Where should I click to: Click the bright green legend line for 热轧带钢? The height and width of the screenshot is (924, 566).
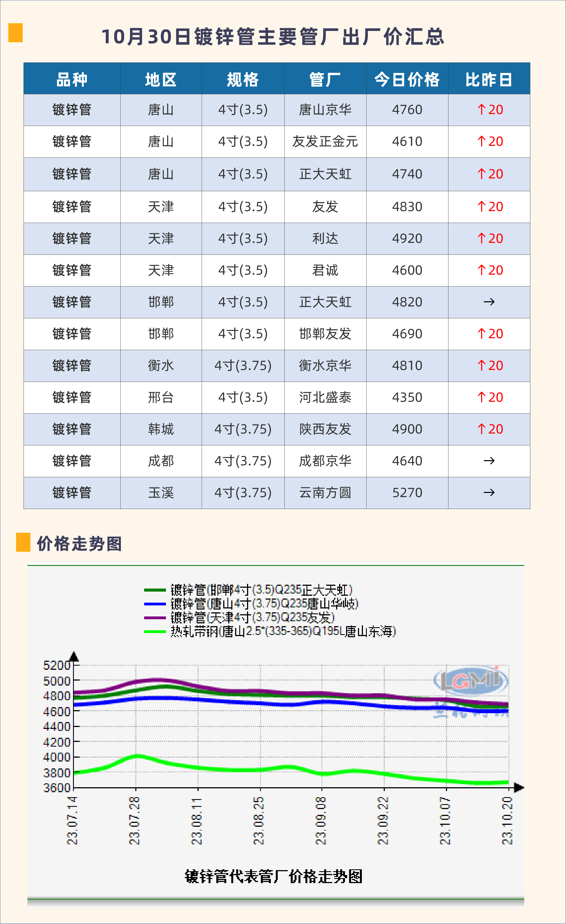[x=155, y=632]
